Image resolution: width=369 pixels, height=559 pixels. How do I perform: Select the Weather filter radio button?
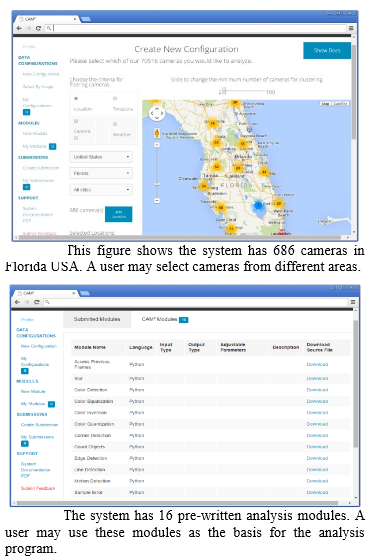(x=115, y=124)
